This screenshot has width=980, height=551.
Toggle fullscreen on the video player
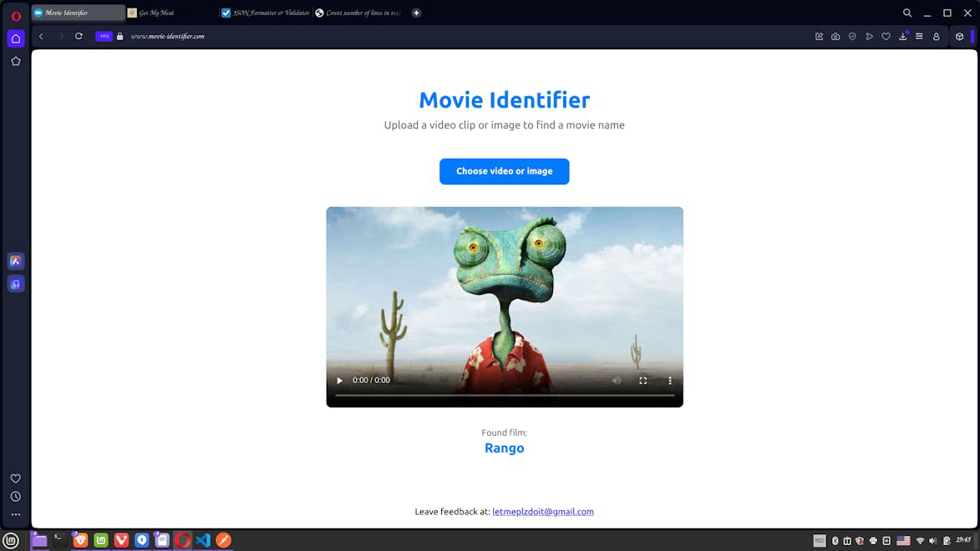[642, 380]
